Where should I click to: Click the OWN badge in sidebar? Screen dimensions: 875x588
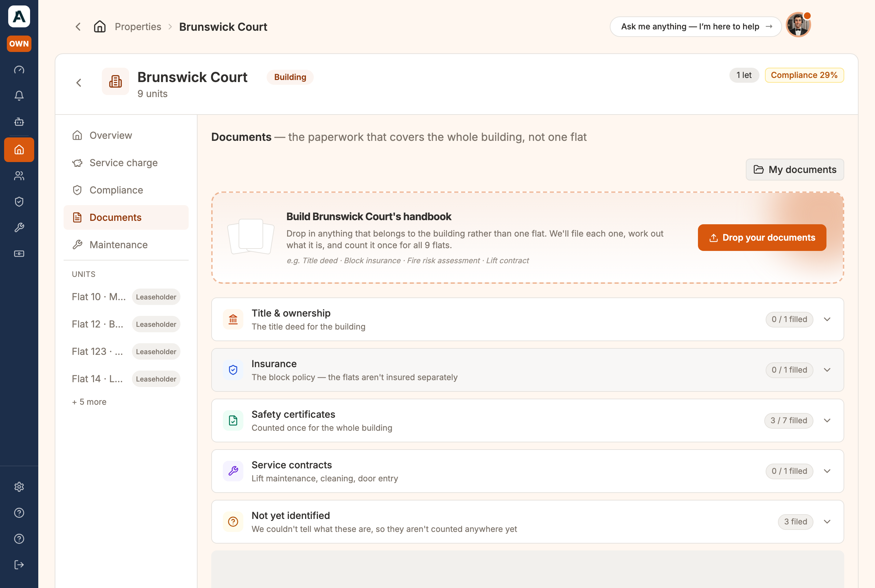pyautogui.click(x=19, y=43)
